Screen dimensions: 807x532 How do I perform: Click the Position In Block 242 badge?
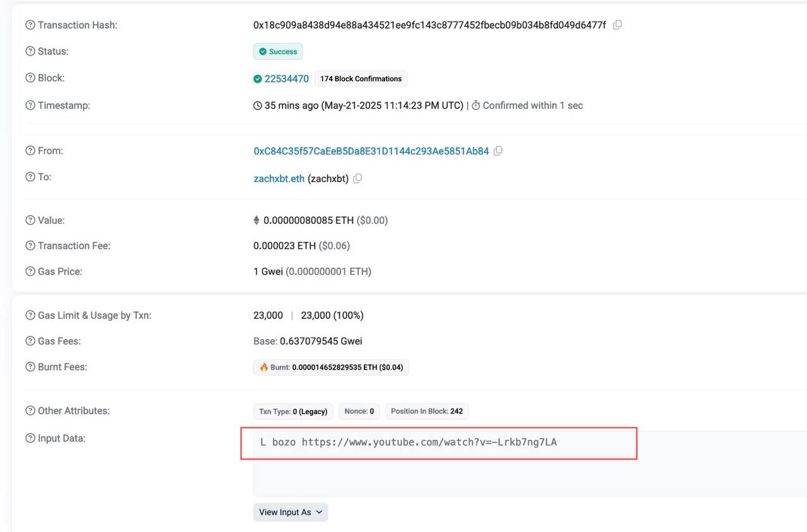427,412
